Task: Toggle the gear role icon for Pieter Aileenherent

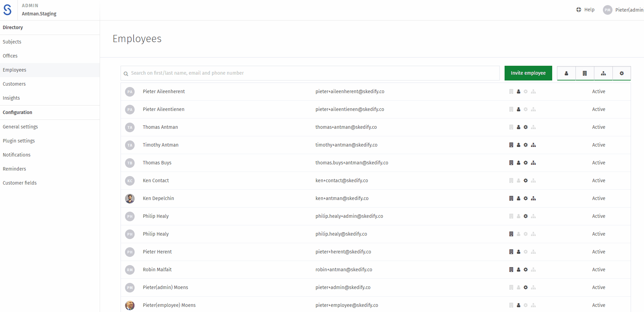Action: [526, 91]
